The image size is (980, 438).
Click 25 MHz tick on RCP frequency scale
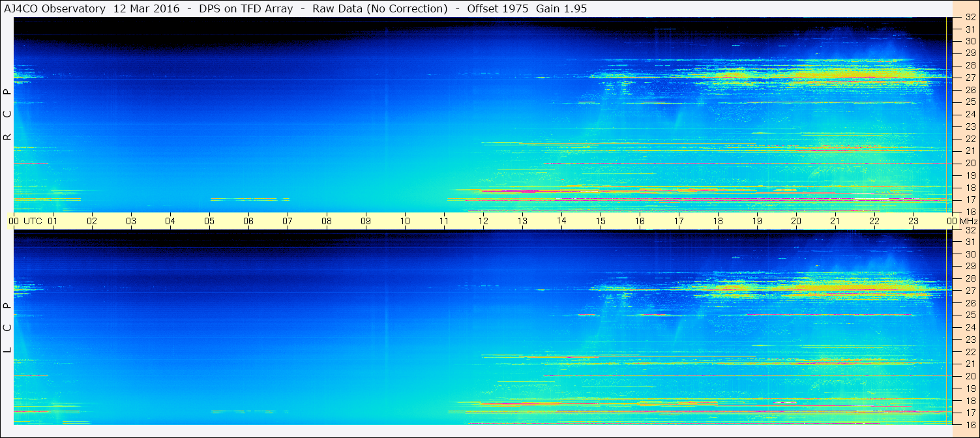970,102
